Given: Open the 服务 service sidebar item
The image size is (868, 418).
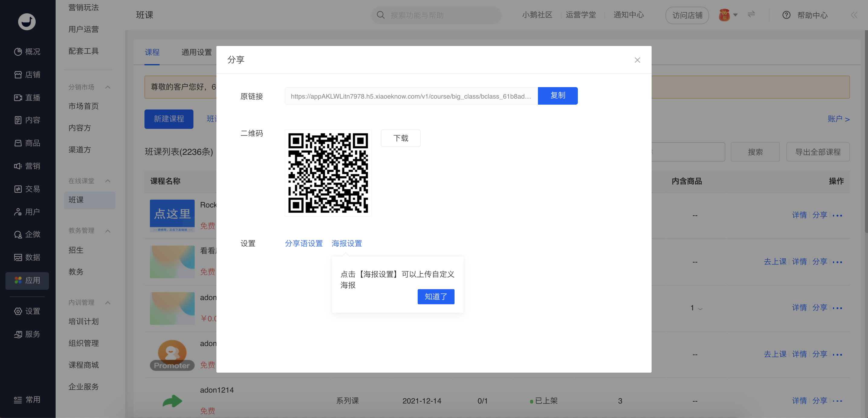Looking at the screenshot, I should coord(27,334).
